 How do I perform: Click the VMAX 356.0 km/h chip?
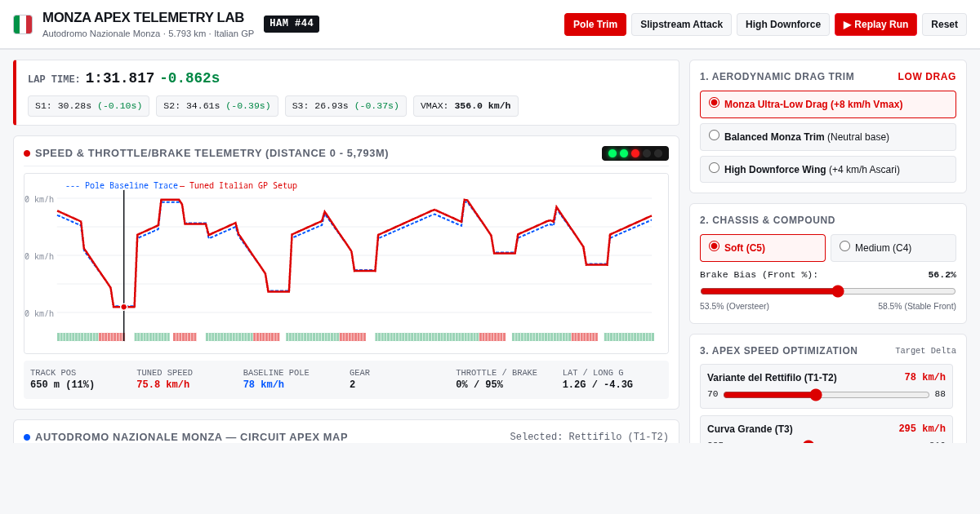pyautogui.click(x=465, y=106)
